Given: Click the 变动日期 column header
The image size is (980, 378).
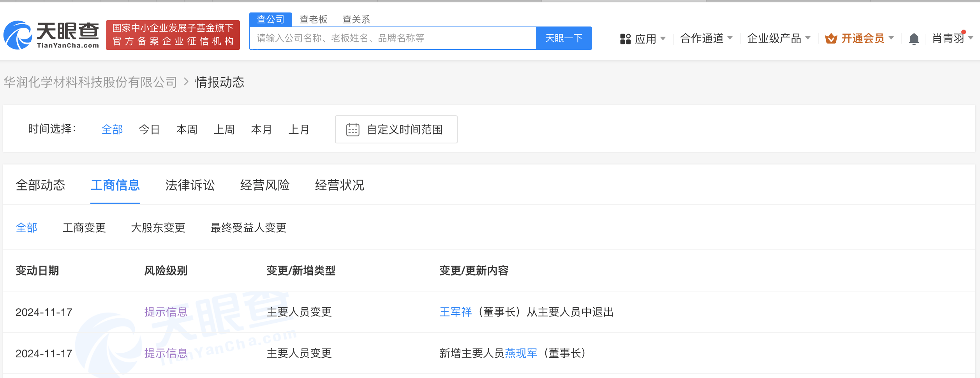Looking at the screenshot, I should pos(37,270).
